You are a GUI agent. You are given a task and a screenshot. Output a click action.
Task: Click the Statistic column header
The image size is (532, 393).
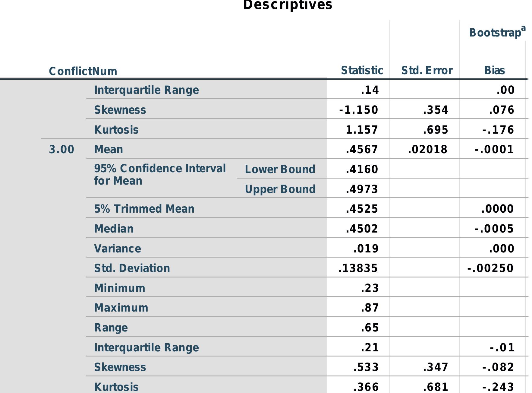pos(362,71)
